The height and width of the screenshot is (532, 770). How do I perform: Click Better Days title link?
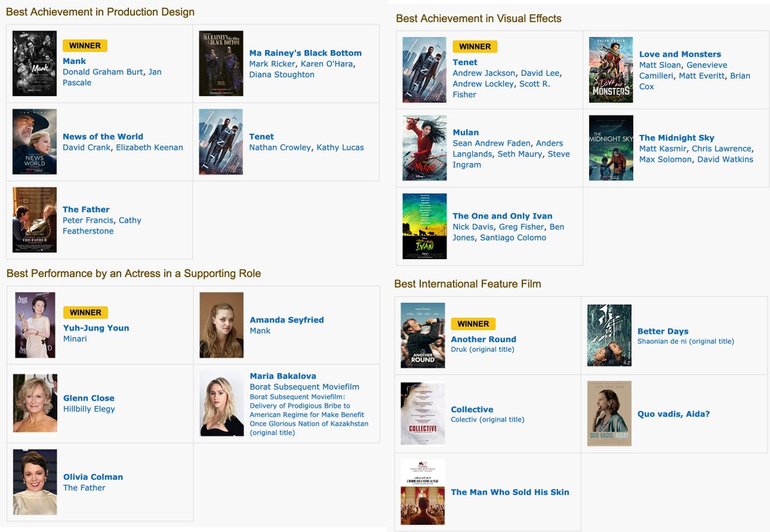click(x=663, y=331)
